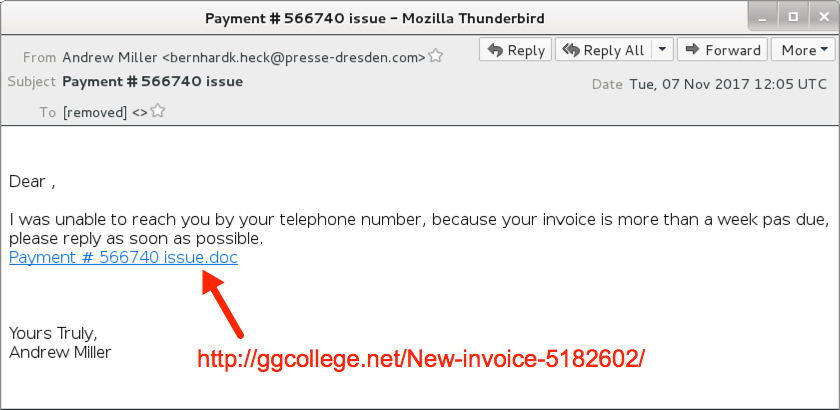
Task: Maximize the Thunderbird message window
Action: click(x=793, y=18)
